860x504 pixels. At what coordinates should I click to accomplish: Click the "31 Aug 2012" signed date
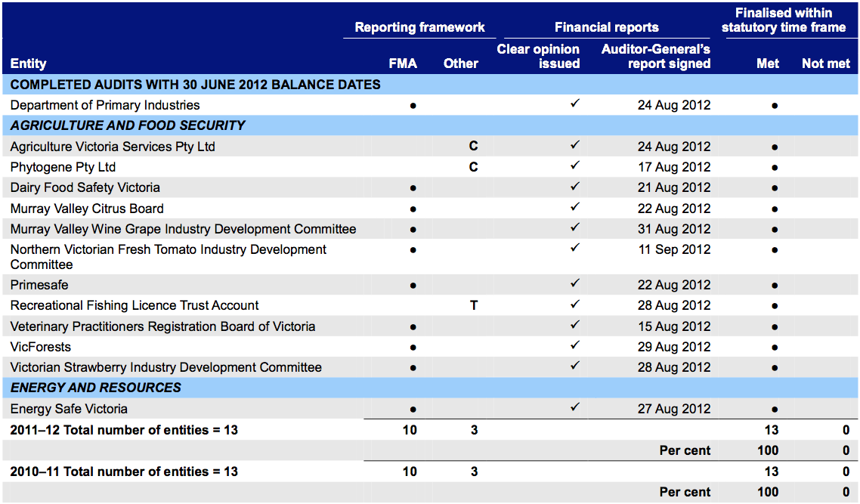674,229
